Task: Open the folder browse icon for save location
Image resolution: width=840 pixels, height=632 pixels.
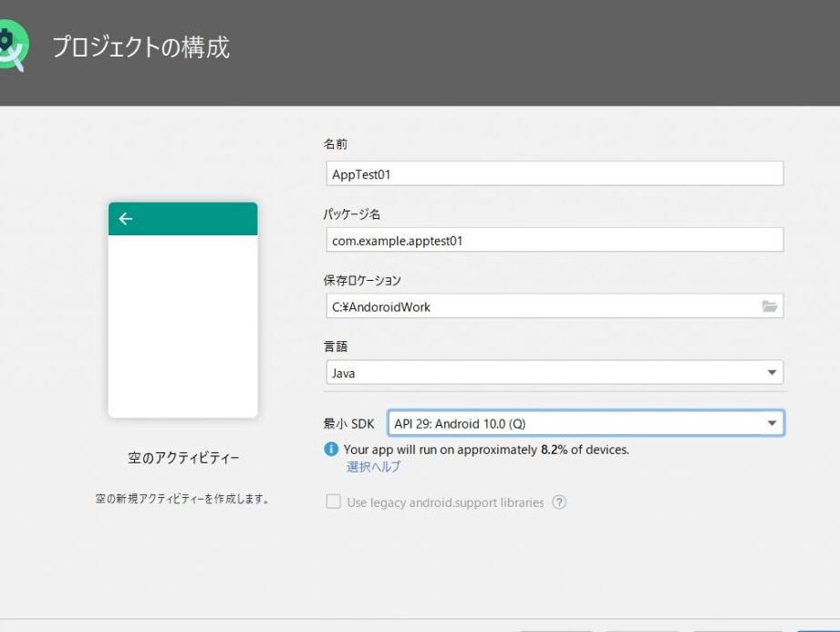Action: click(x=770, y=306)
